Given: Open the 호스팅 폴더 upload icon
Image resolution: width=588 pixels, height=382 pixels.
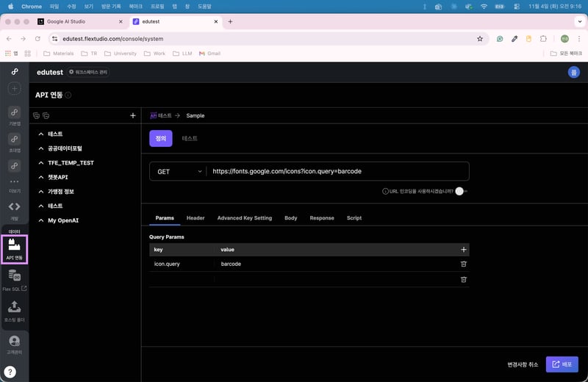Looking at the screenshot, I should coord(14,309).
